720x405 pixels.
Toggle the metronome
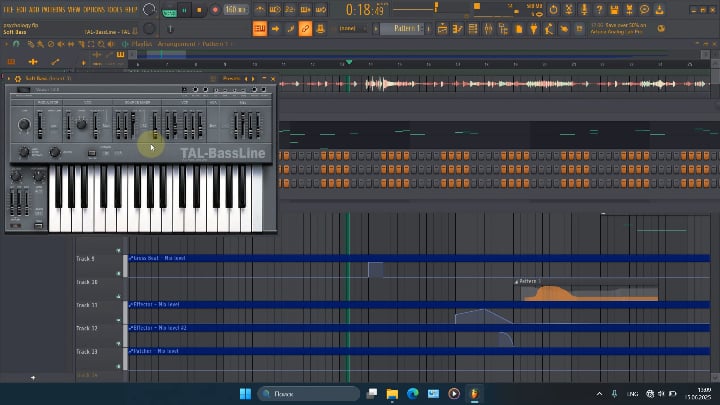pyautogui.click(x=260, y=10)
